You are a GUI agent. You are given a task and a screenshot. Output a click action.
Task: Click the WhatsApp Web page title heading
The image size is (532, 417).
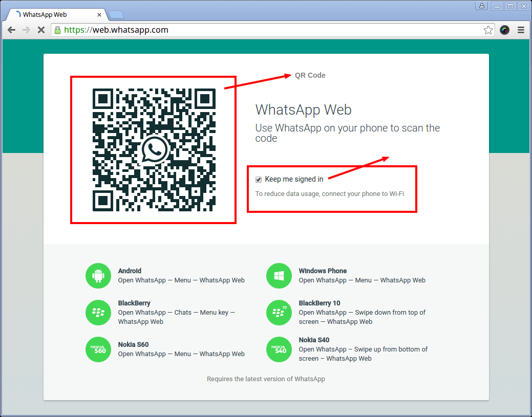pos(303,109)
